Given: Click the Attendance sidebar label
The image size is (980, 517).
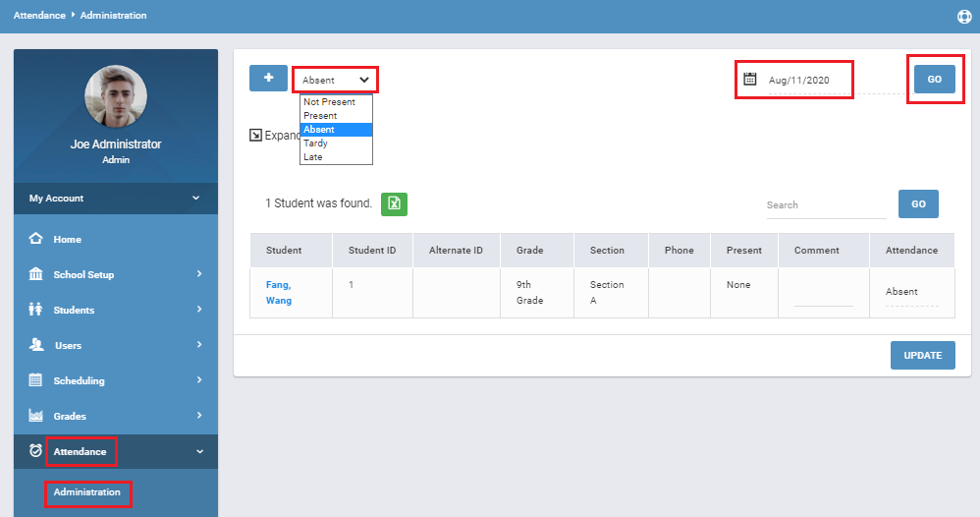Looking at the screenshot, I should 80,451.
